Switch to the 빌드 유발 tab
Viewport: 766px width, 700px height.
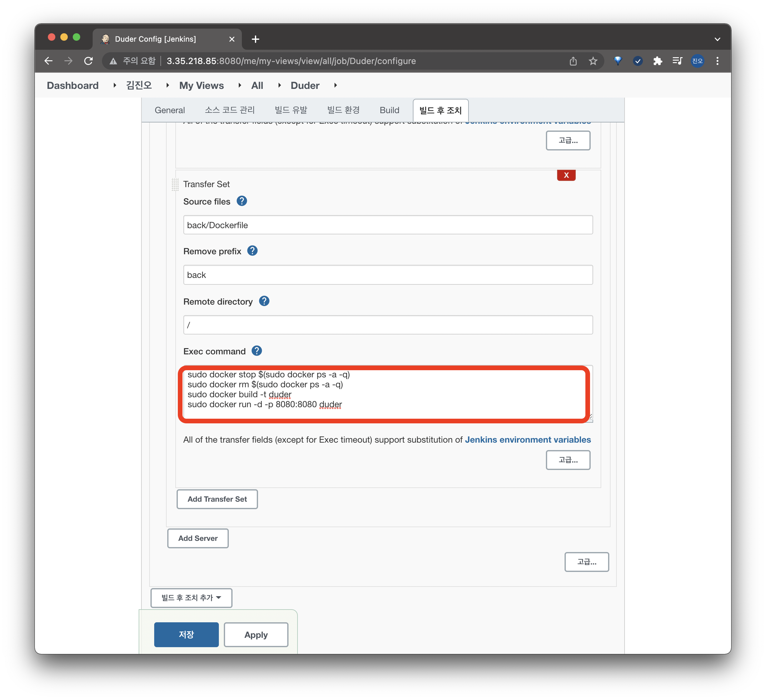pos(291,110)
